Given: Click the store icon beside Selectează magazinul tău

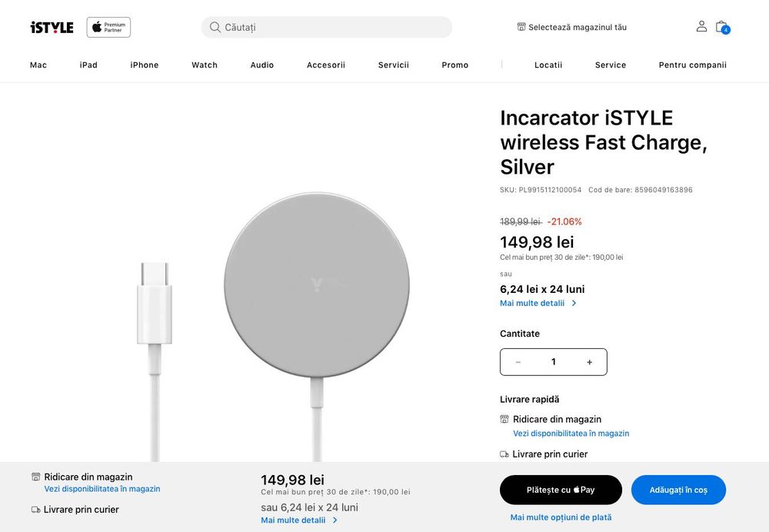Looking at the screenshot, I should coord(521,27).
